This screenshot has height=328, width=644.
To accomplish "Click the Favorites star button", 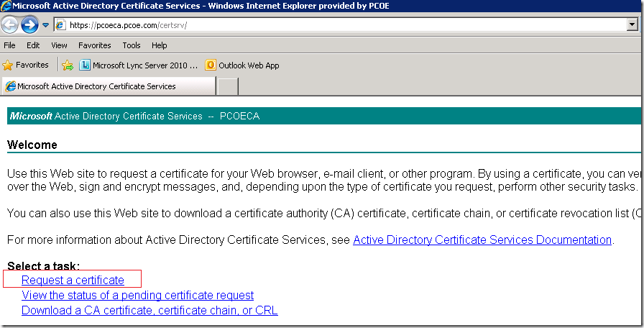I will tap(25, 65).
